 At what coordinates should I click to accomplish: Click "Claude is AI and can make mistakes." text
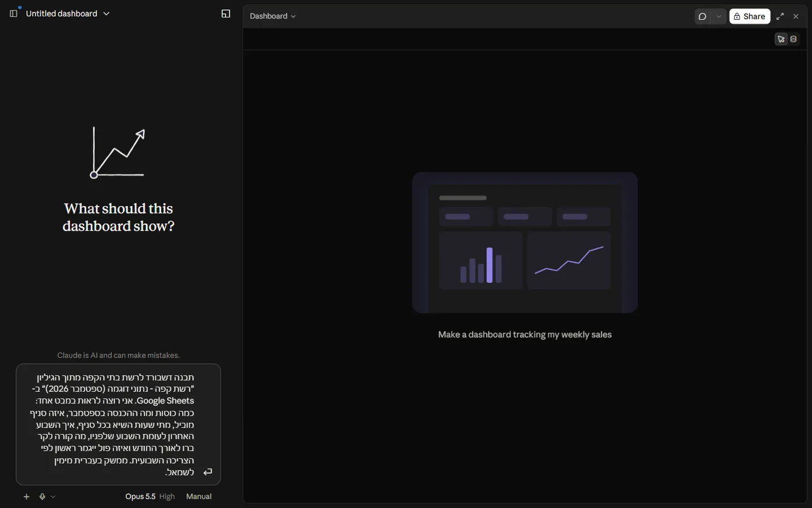pos(118,355)
